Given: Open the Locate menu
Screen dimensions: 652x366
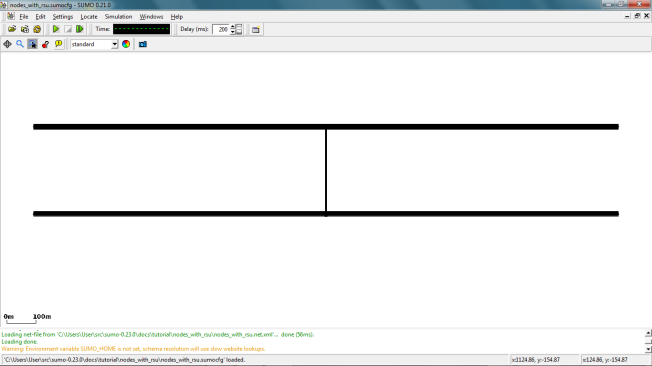Looking at the screenshot, I should coord(89,17).
